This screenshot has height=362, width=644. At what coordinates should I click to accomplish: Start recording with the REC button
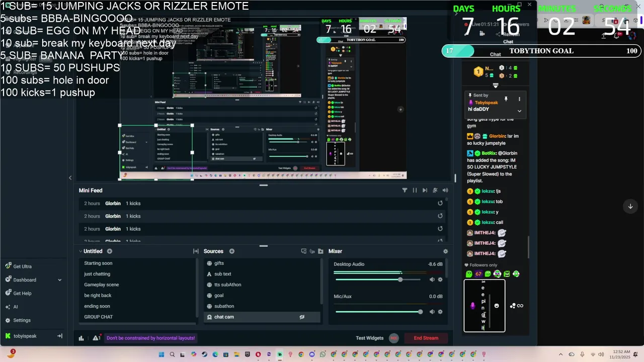(x=394, y=338)
